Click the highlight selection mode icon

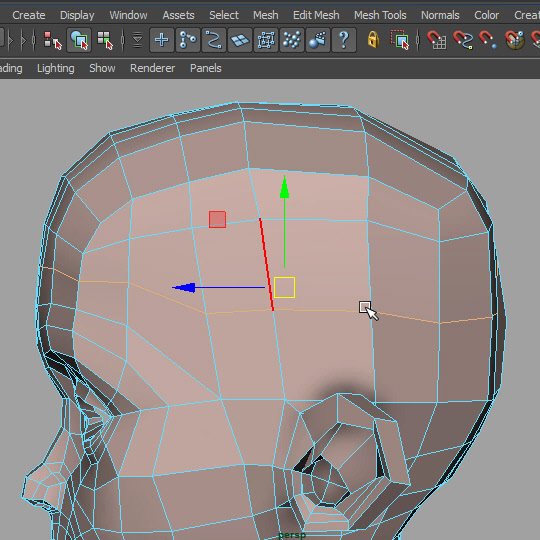399,40
